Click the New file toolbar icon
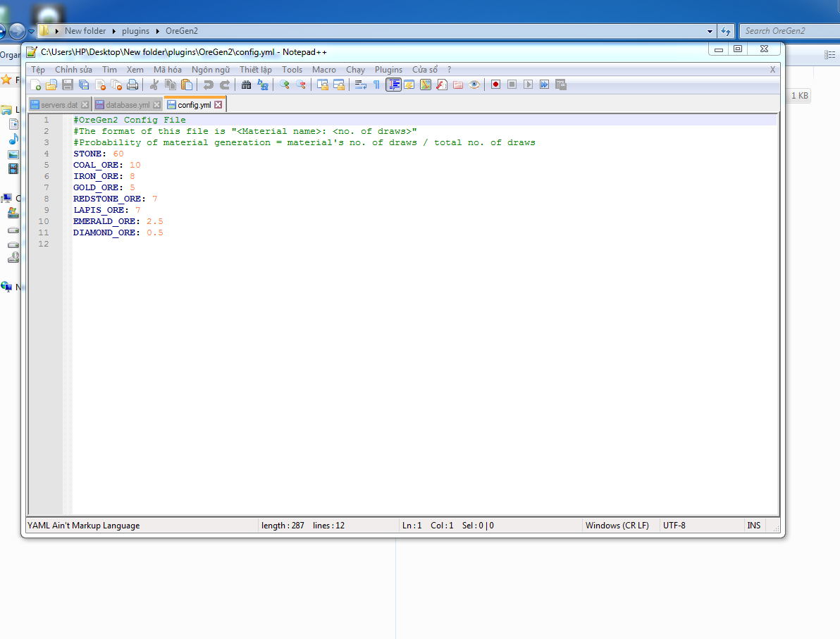840x639 pixels. 35,85
